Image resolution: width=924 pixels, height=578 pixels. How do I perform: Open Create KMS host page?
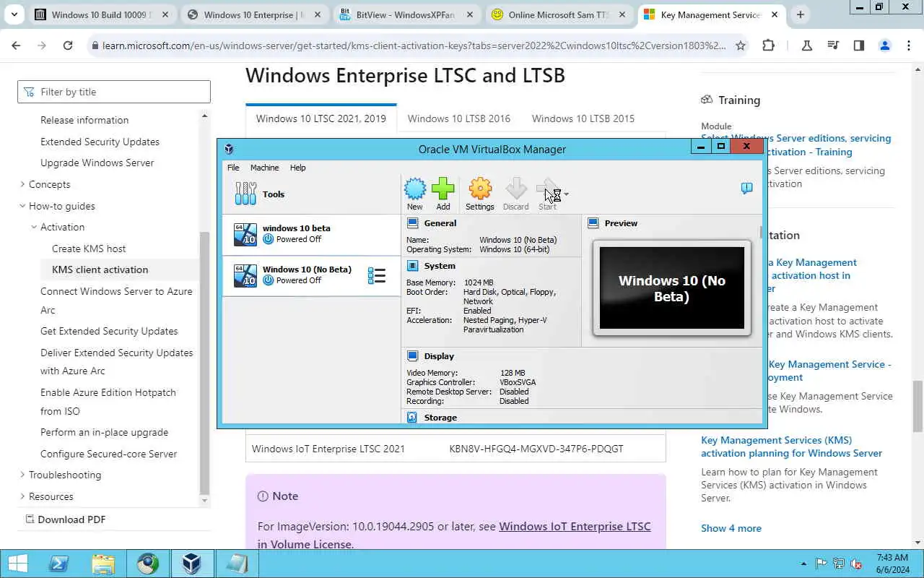click(89, 249)
